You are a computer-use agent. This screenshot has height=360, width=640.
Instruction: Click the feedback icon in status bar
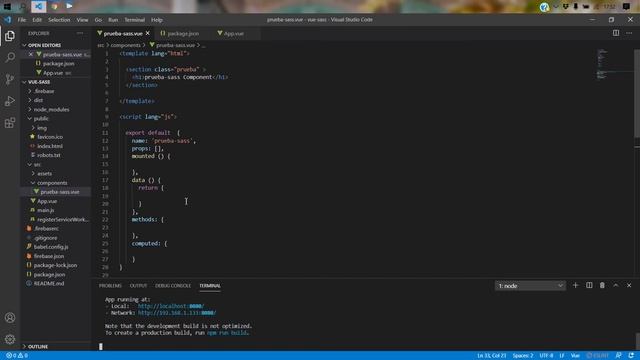pos(618,356)
